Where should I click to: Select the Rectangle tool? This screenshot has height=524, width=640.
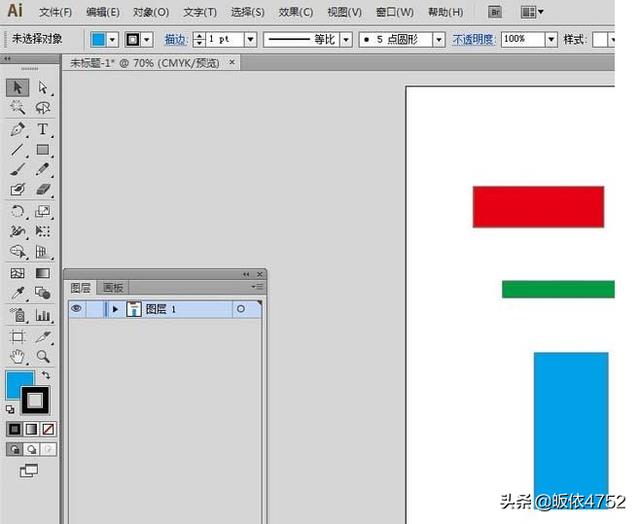(42, 149)
